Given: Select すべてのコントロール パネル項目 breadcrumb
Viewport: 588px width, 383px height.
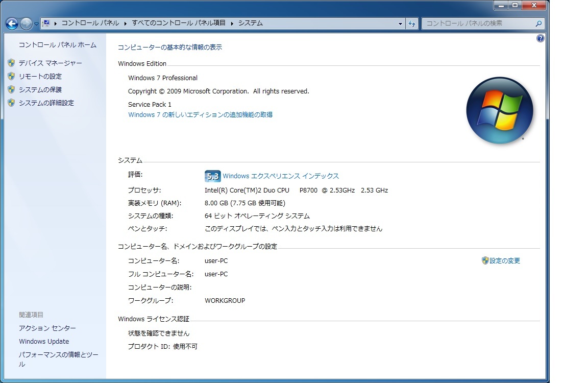Looking at the screenshot, I should coord(179,23).
